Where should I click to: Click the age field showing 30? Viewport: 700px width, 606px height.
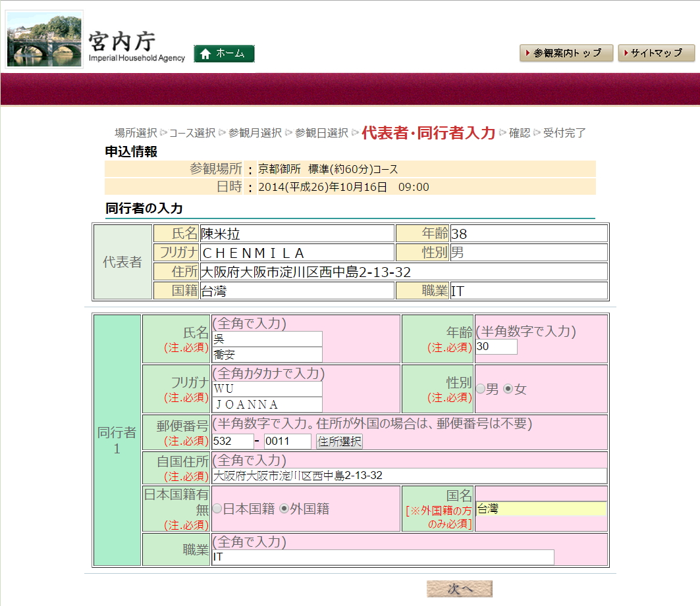496,347
